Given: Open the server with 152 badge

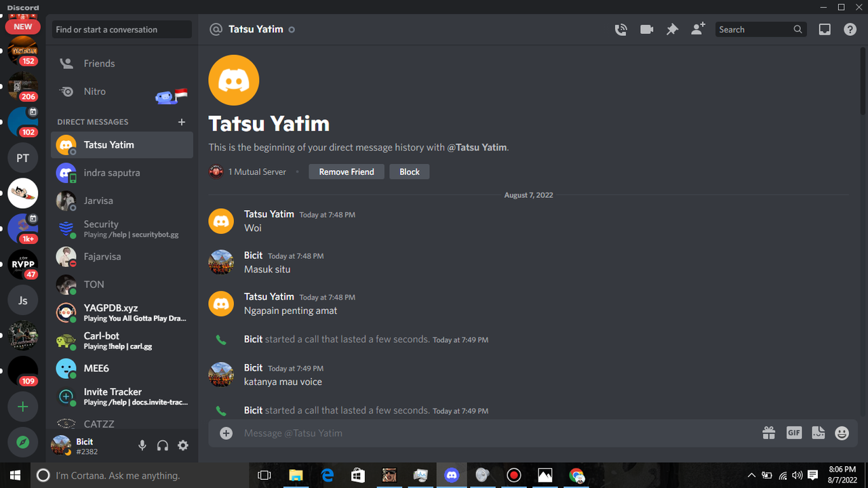Looking at the screenshot, I should (x=23, y=52).
